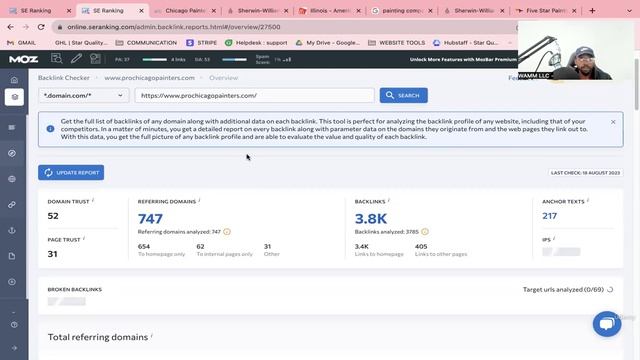The width and height of the screenshot is (640, 360).
Task: Open the sidebar anchor icon
Action: 12,230
